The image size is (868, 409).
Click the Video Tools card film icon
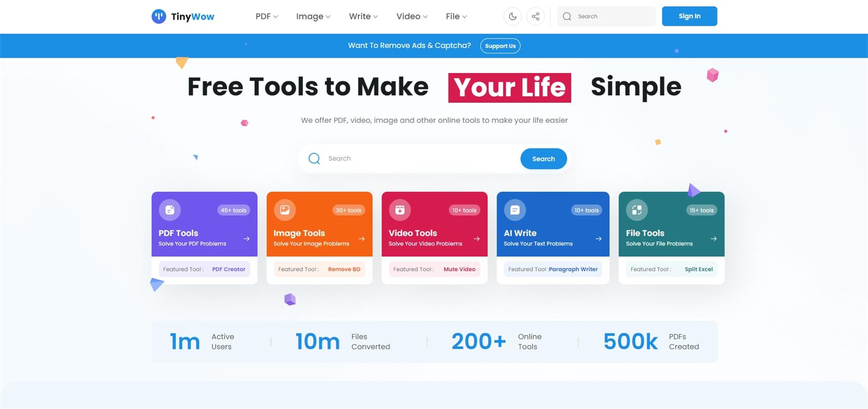[x=400, y=210]
